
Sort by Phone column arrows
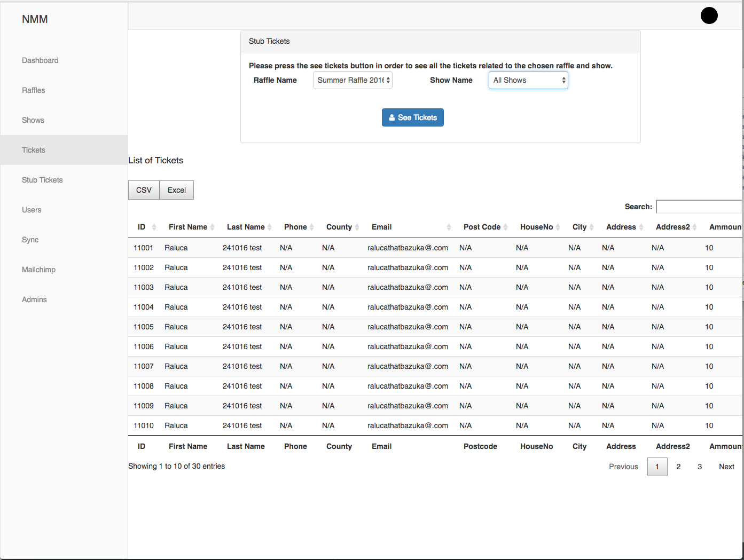312,227
